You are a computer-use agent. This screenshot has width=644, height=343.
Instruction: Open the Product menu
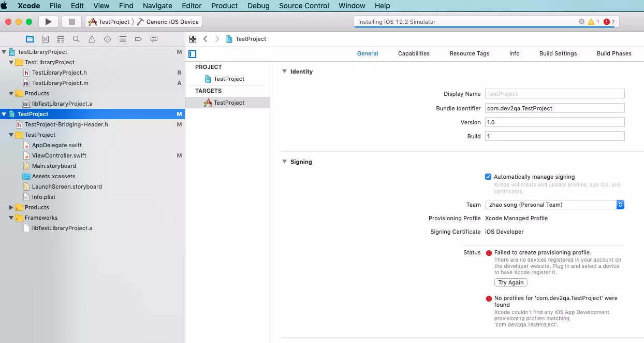[x=225, y=6]
